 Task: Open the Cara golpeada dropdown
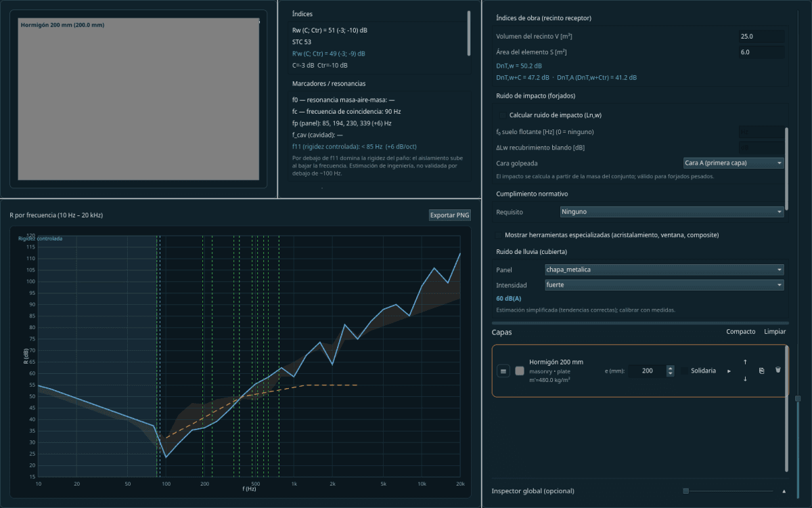(x=734, y=163)
